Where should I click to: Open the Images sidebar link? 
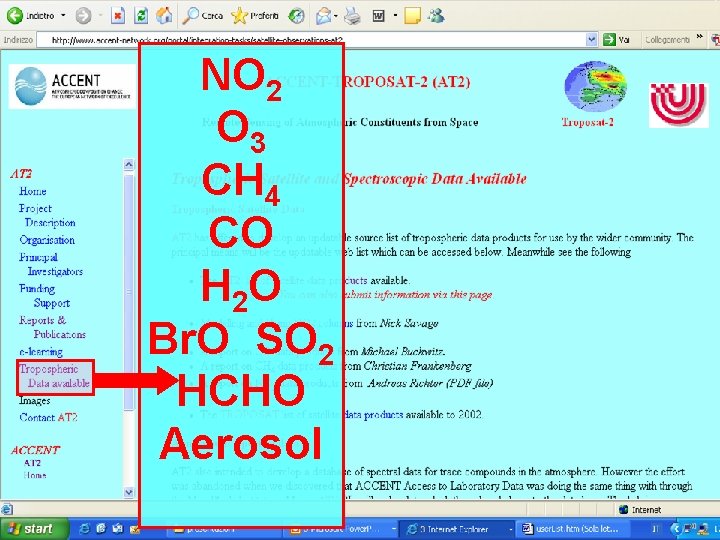(34, 400)
